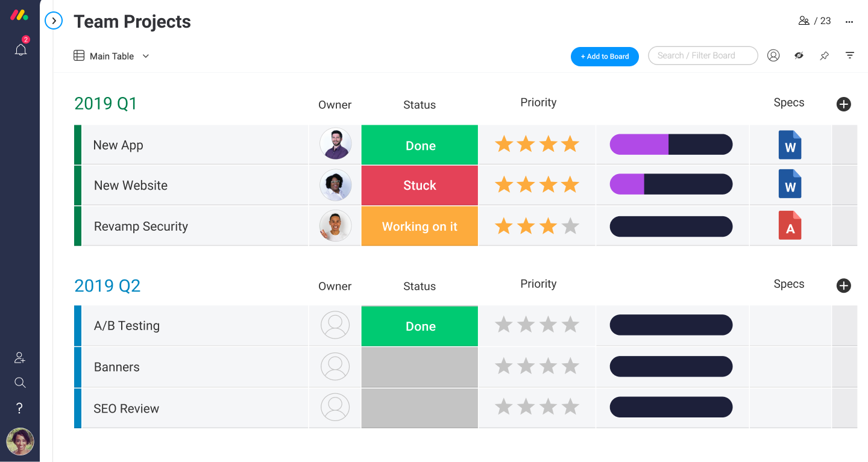Open the Word spec file for New App
868x462 pixels.
pyautogui.click(x=790, y=145)
